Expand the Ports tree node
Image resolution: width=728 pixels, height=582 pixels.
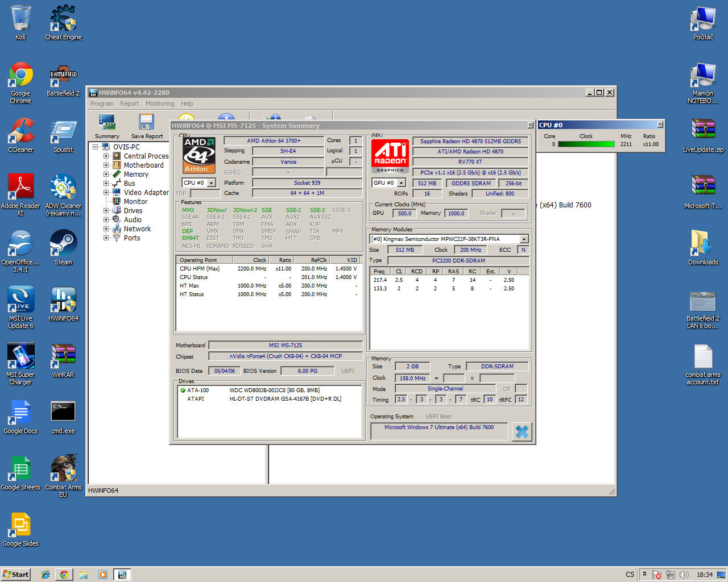click(106, 238)
